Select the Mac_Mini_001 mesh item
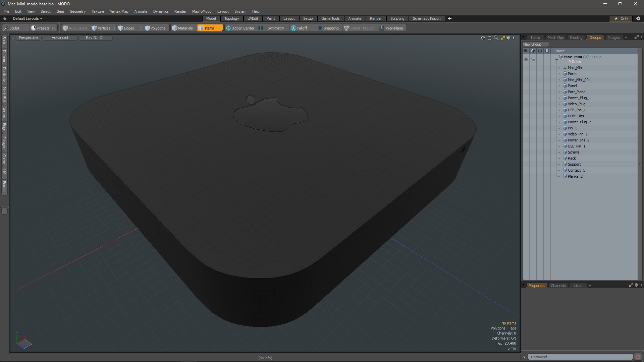Viewport: 644px width, 362px height. point(579,80)
